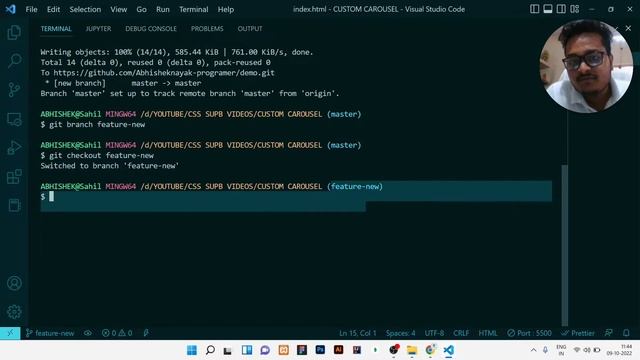
Task: Switch to the PROBLEMS tab
Action: click(x=207, y=29)
